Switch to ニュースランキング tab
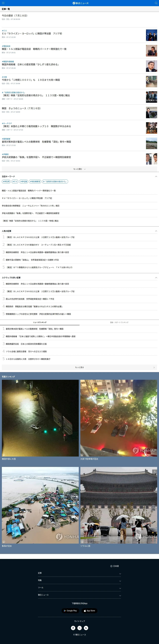 [x=40, y=322]
